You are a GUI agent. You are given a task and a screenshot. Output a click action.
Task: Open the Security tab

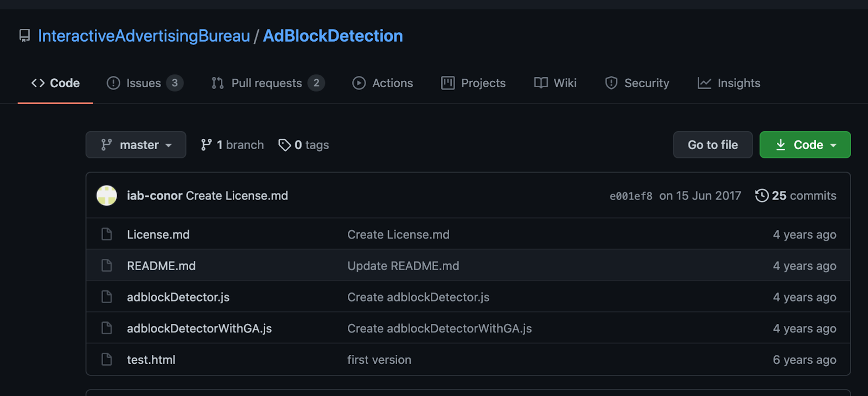637,83
